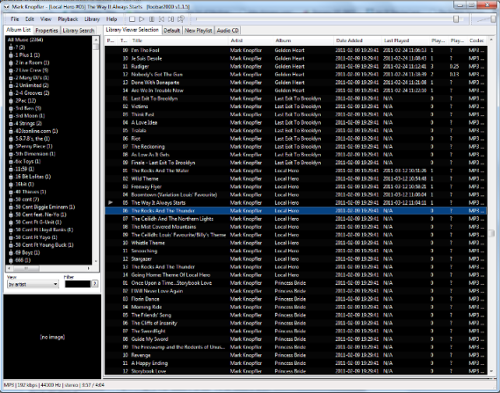Screen dimensions: 500x393
Task: Expand the '666 (1)' tree node
Action: pos(11,260)
